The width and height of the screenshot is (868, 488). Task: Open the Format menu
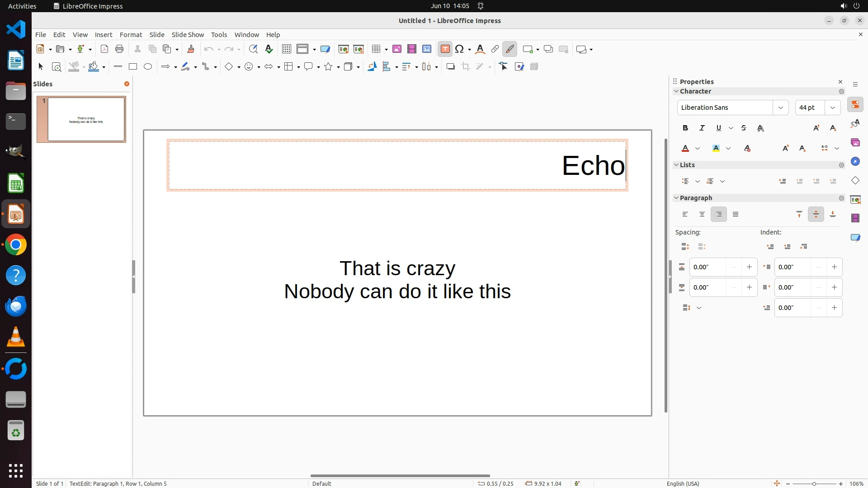coord(131,35)
